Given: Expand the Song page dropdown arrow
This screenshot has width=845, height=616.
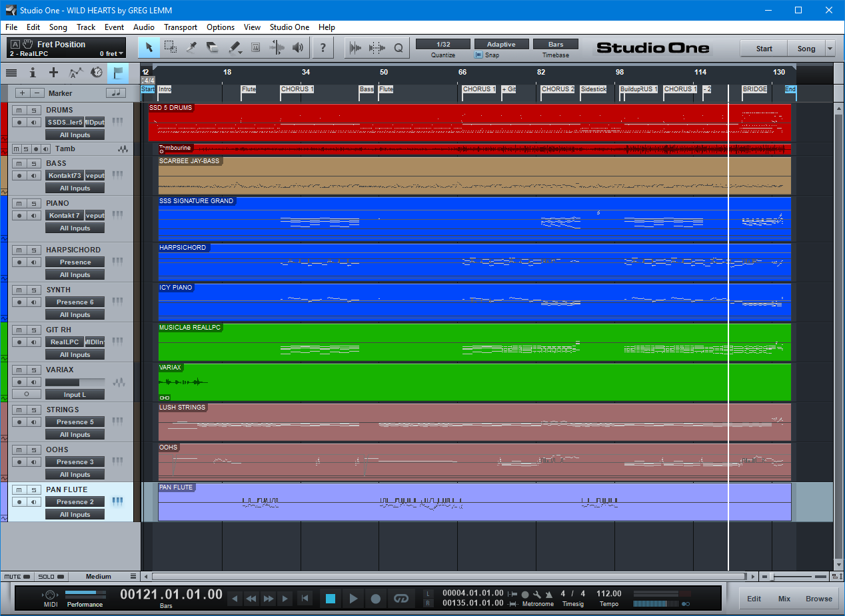Looking at the screenshot, I should 830,49.
